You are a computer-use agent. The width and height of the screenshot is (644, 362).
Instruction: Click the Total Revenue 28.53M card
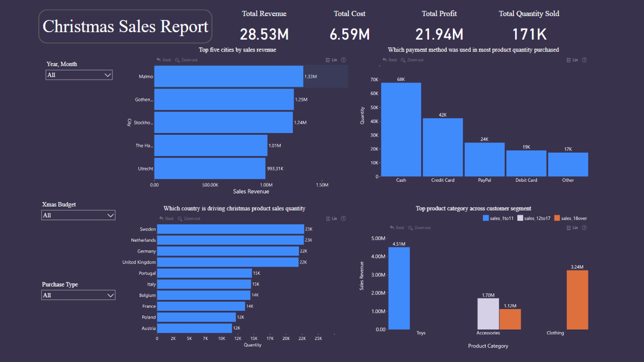point(264,26)
